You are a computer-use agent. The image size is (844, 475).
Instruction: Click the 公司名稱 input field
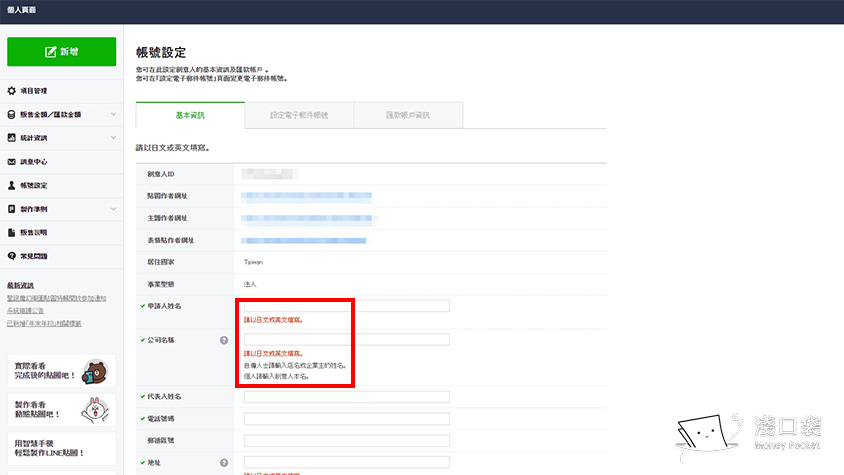346,340
